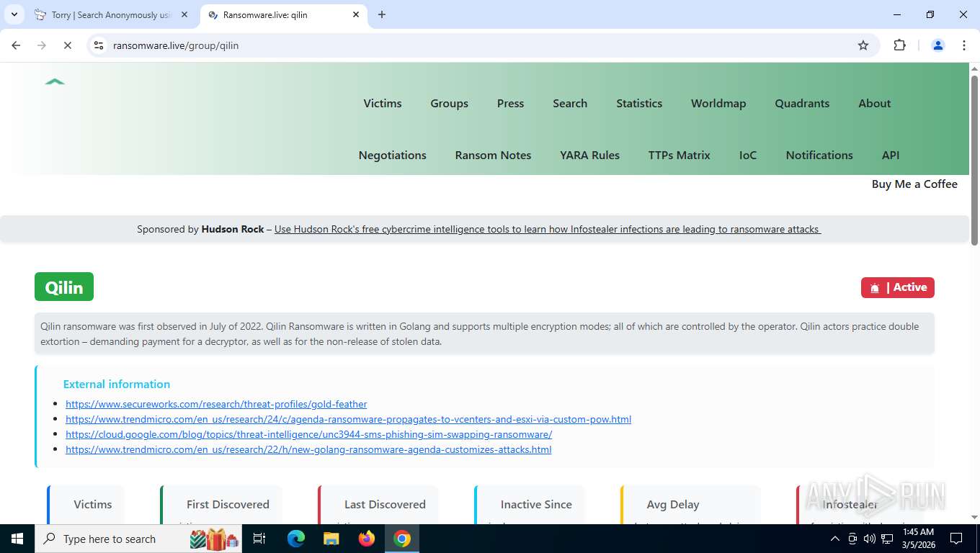Click the browser back arrow
Viewport: 980px width, 553px height.
click(x=16, y=45)
